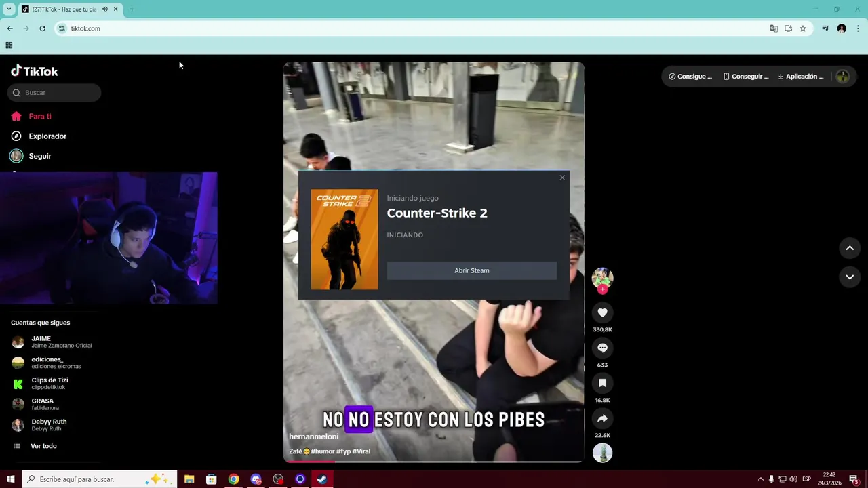Seek using the video progress bar
Viewport: 868px width, 488px height.
[x=434, y=461]
